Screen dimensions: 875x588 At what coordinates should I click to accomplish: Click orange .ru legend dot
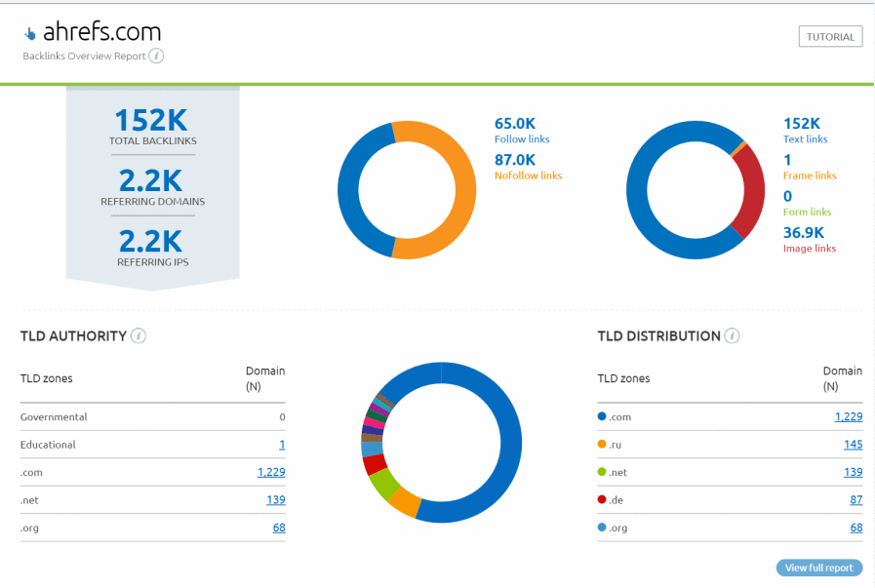[602, 444]
